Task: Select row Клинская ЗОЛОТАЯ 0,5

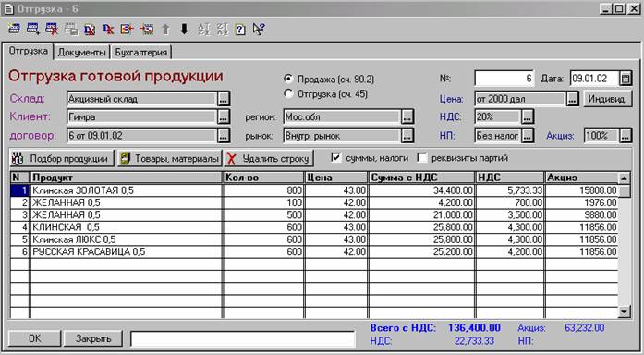Action: (314, 190)
